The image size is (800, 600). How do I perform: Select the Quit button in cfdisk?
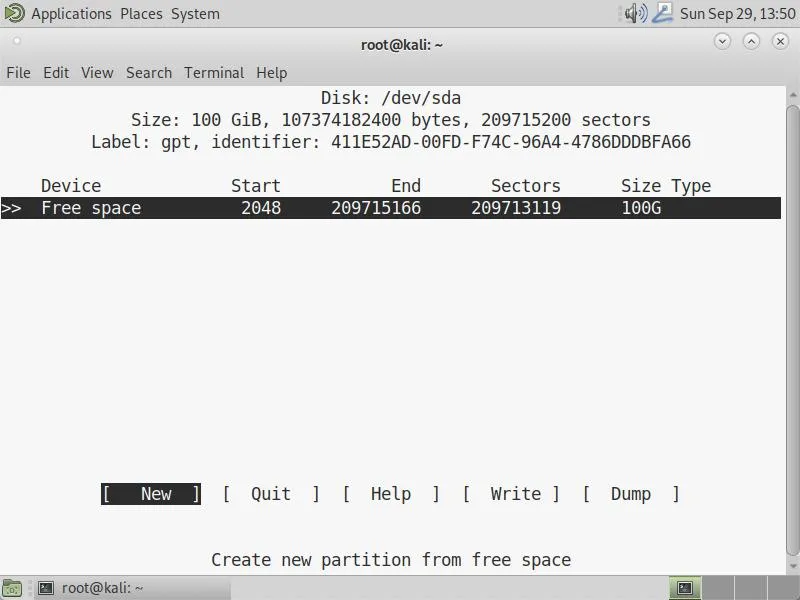click(271, 494)
